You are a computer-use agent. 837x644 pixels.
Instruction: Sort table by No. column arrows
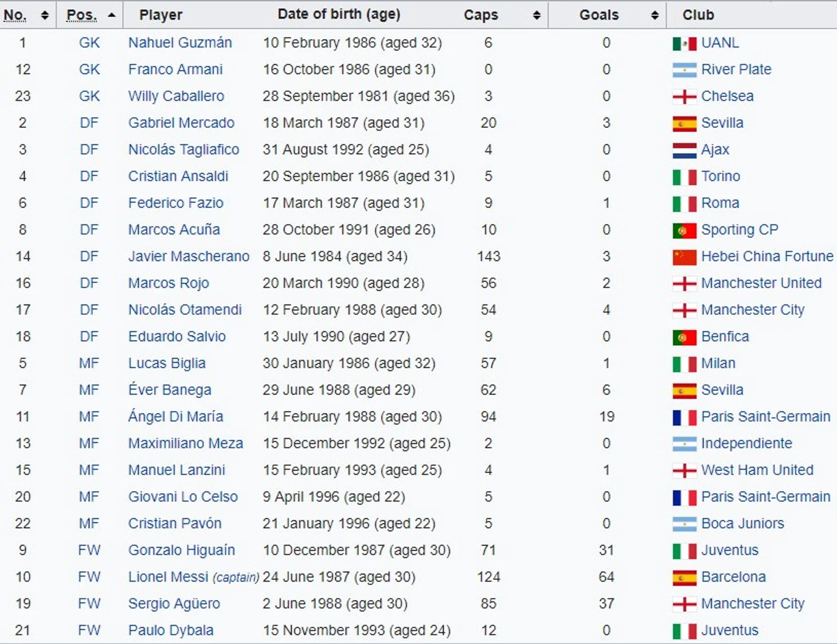pyautogui.click(x=45, y=15)
